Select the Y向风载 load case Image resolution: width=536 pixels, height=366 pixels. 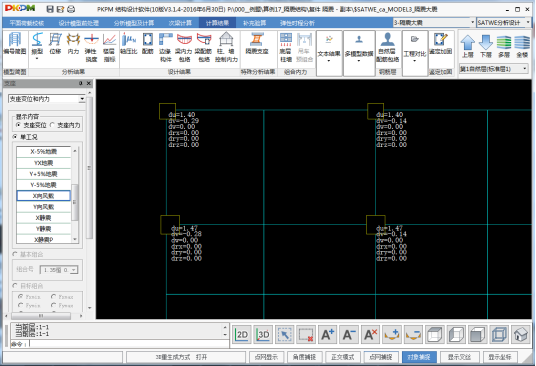tap(43, 206)
